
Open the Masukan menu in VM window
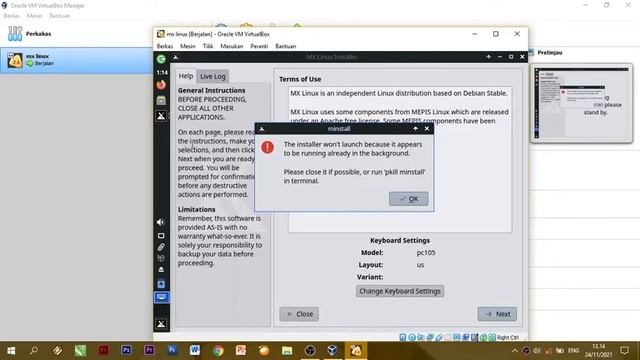coord(232,46)
